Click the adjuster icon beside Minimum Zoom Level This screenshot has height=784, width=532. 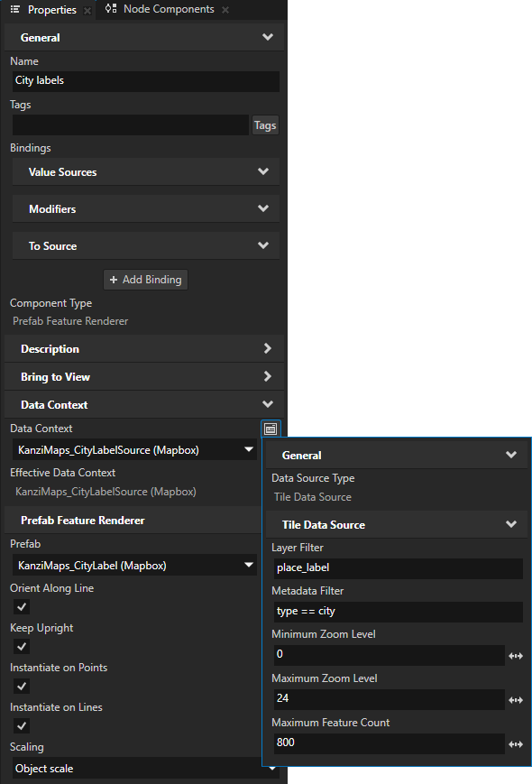[515, 655]
